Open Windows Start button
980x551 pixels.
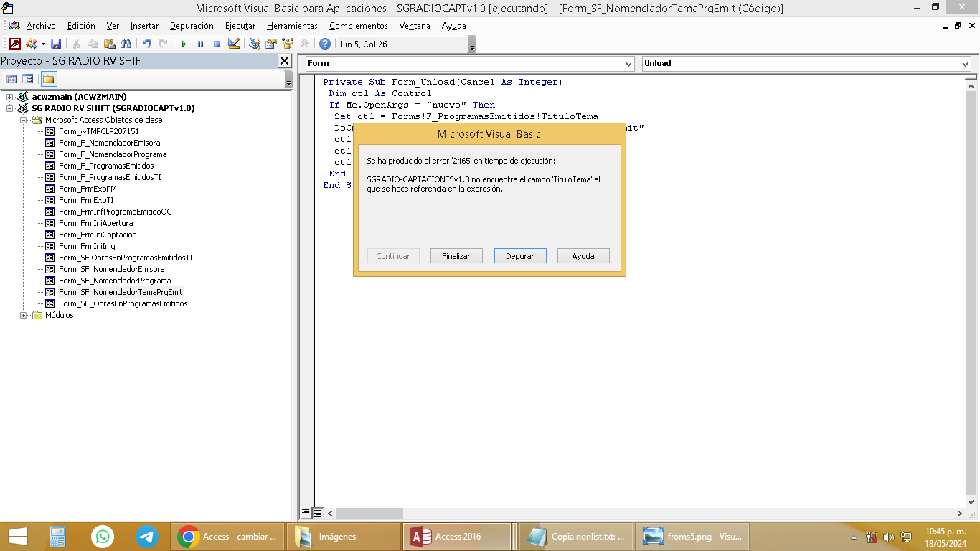(18, 537)
